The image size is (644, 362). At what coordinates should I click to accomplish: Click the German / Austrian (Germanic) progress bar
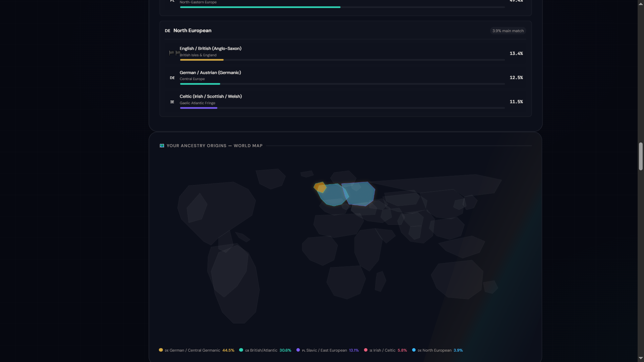tap(342, 84)
